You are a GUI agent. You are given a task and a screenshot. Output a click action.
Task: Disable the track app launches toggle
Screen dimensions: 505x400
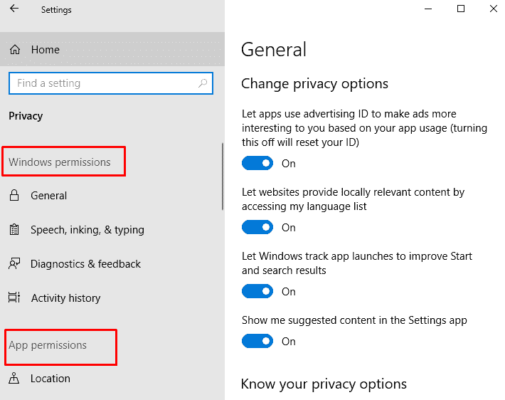click(257, 291)
